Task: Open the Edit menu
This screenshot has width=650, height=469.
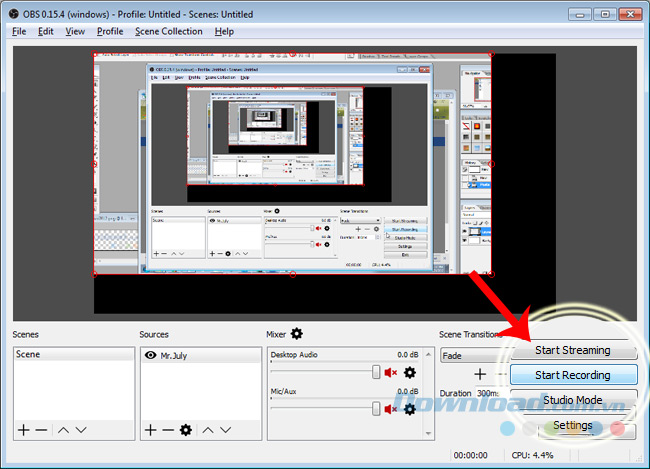Action: pyautogui.click(x=46, y=32)
